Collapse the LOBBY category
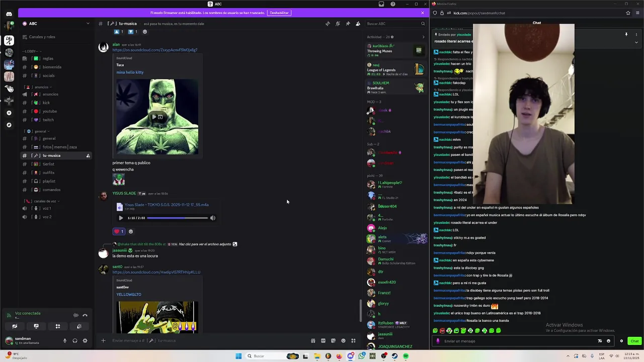Image resolution: width=644 pixels, height=362 pixels. point(32,51)
